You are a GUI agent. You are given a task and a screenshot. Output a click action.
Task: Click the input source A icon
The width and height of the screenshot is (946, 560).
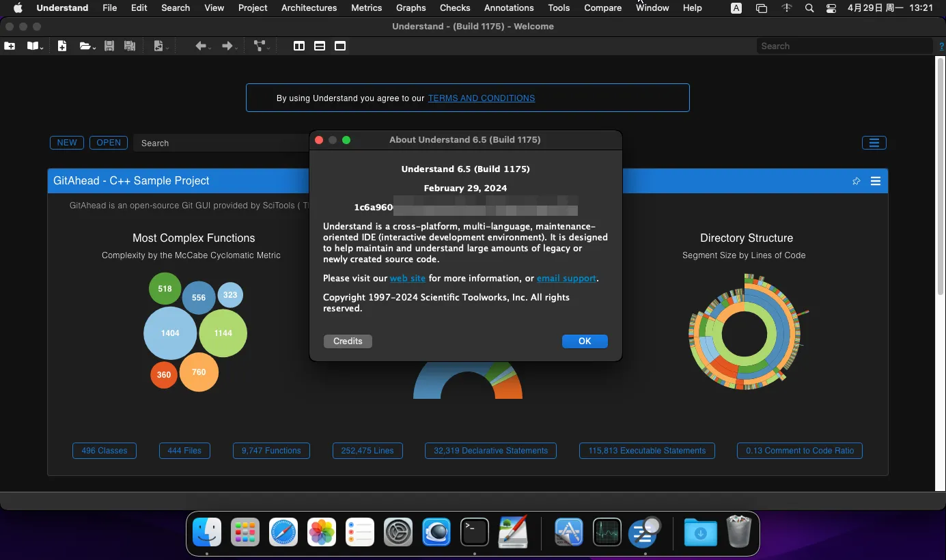736,8
